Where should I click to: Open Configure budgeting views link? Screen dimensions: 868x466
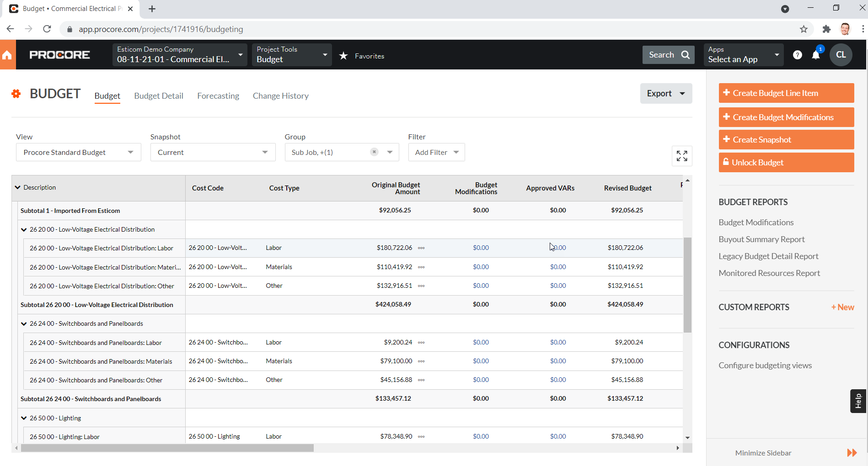[765, 365]
